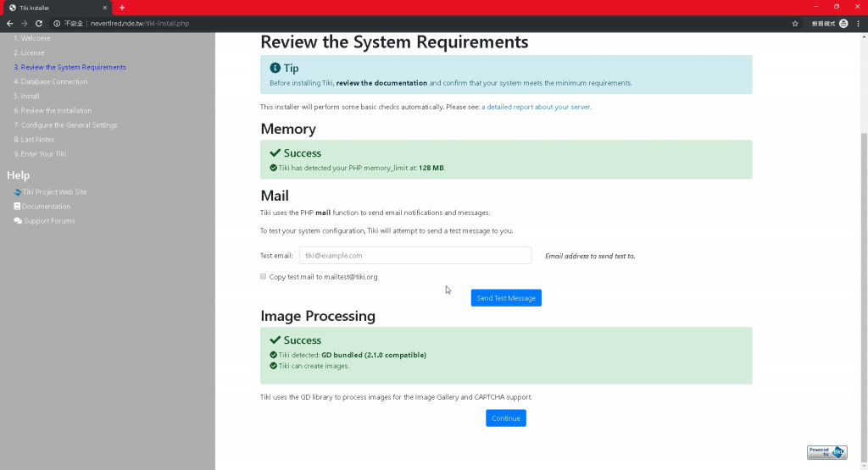Screen dimensions: 868x470
Task: Click the Email address to send test to hint
Action: [590, 256]
